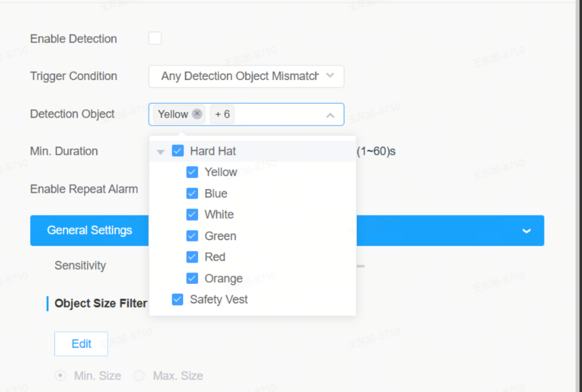Viewport: 582px width, 392px height.
Task: Click the Min. Duration label
Action: coord(64,151)
